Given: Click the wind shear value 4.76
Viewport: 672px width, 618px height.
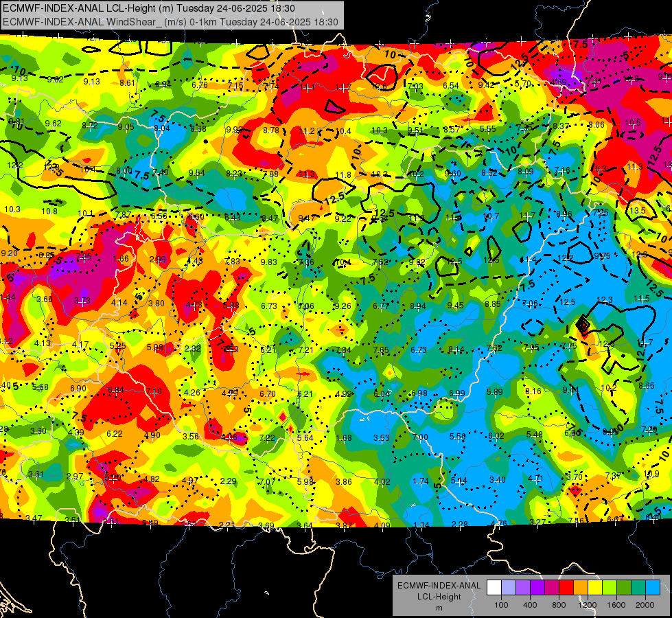Looking at the screenshot, I should point(499,523).
